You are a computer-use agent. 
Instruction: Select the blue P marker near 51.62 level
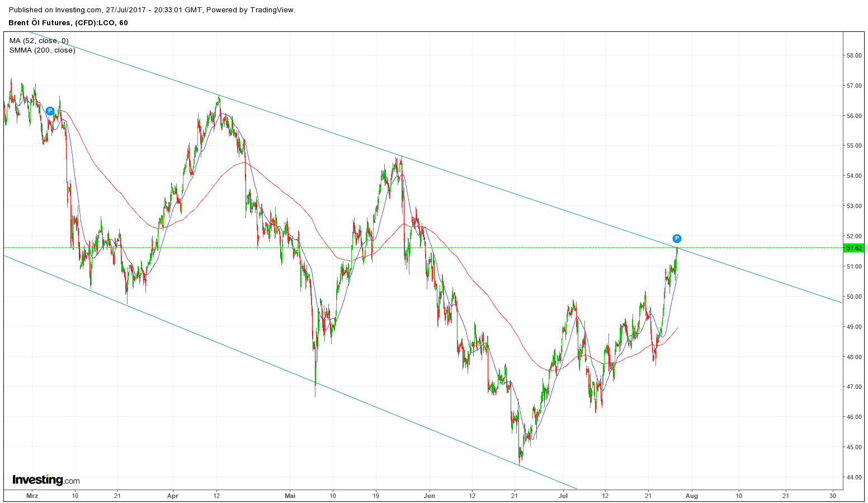point(677,238)
